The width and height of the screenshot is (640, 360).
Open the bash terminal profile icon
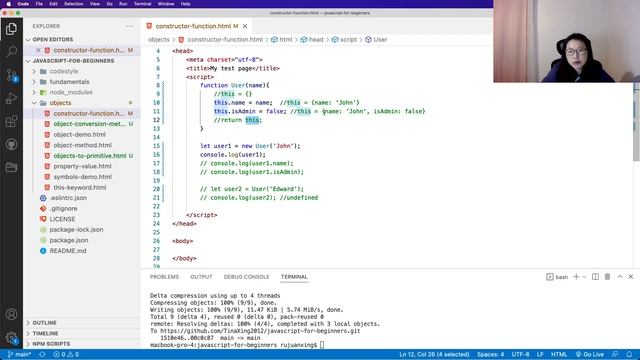(550, 277)
